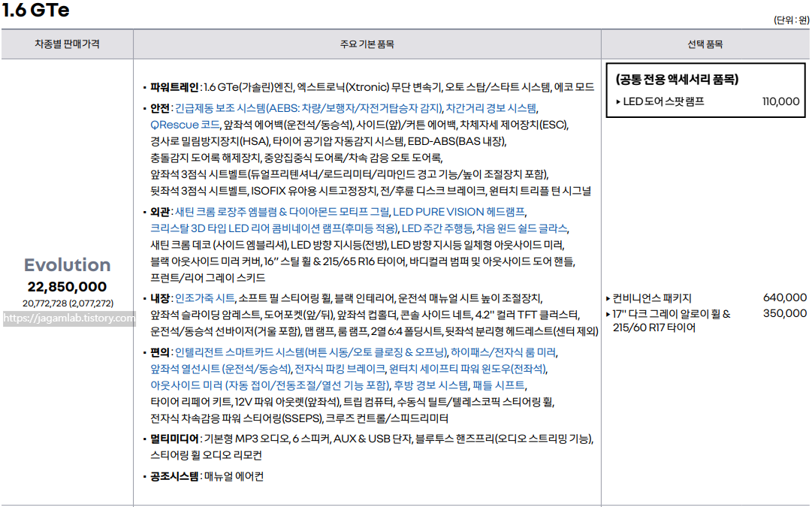Click the '215/60 R17 타이어' line
Image resolution: width=812 pixels, height=507 pixels.
(654, 327)
